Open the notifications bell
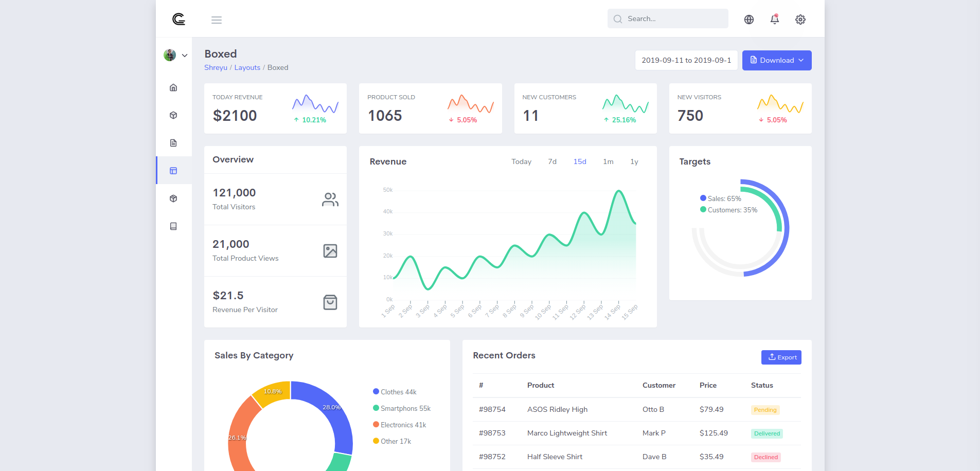 click(775, 19)
